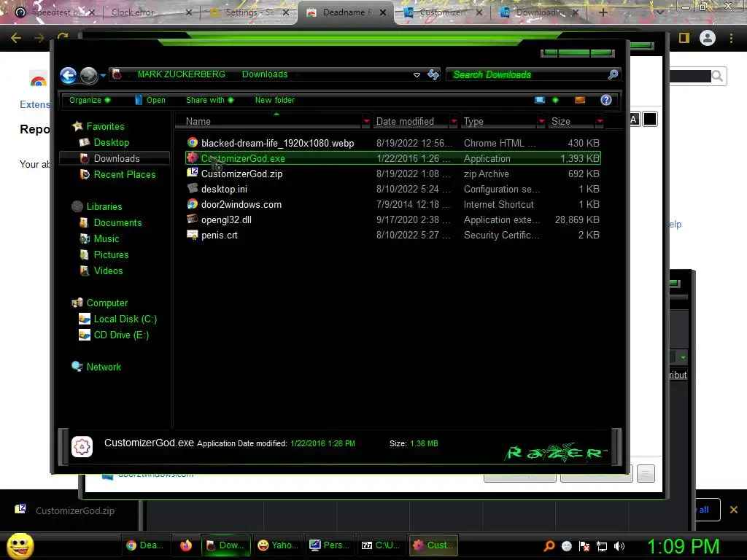Select Network in navigation pane

(x=104, y=367)
